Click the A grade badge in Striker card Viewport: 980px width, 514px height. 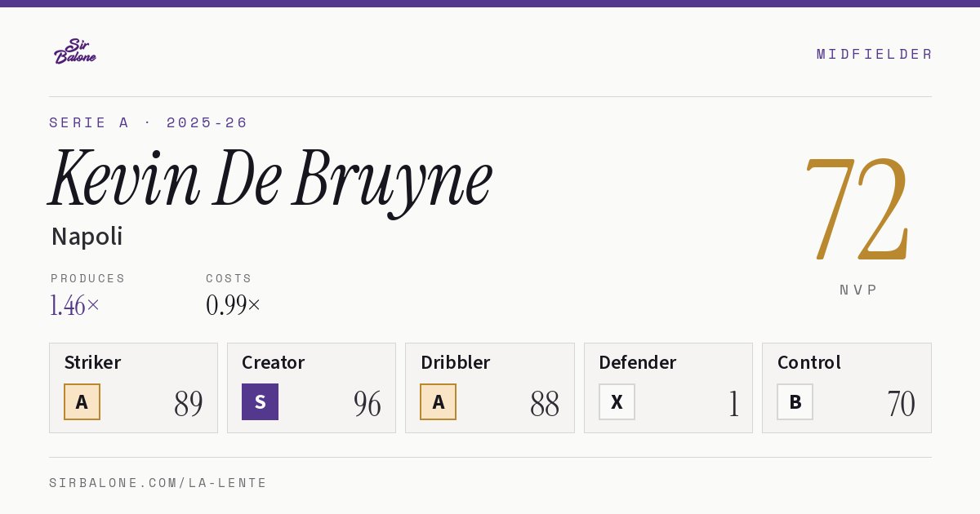[82, 401]
